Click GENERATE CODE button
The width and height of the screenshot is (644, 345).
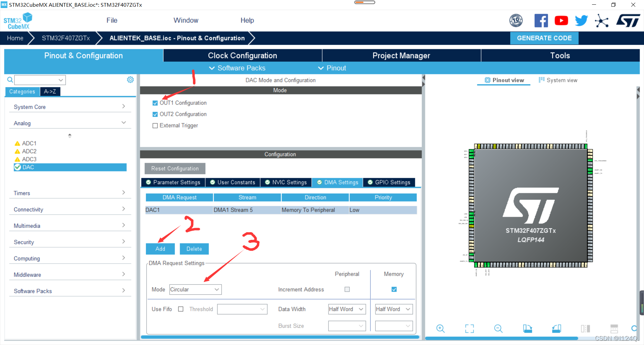tap(544, 38)
